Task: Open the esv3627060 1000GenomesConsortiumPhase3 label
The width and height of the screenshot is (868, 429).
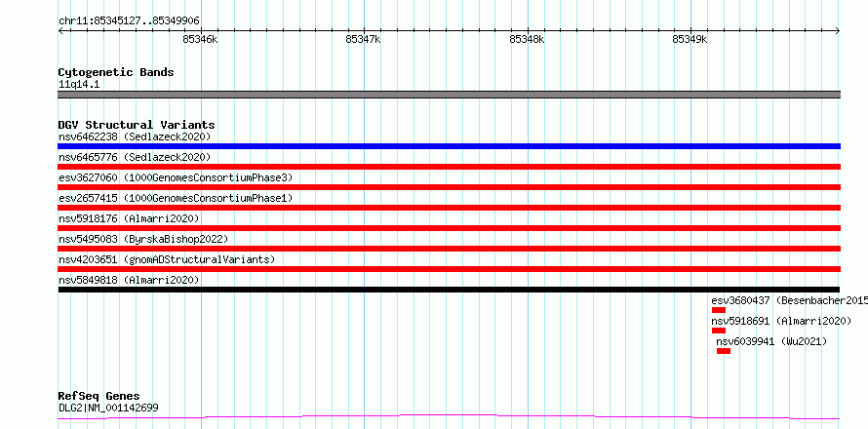Action: (176, 177)
